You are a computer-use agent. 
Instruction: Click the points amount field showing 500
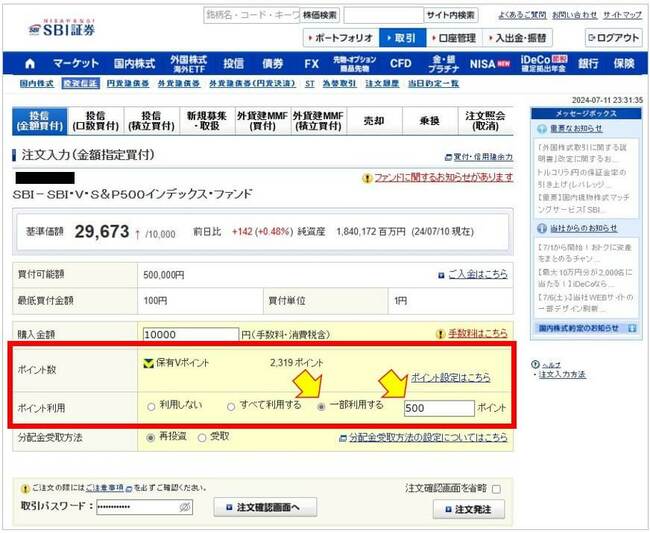(439, 408)
